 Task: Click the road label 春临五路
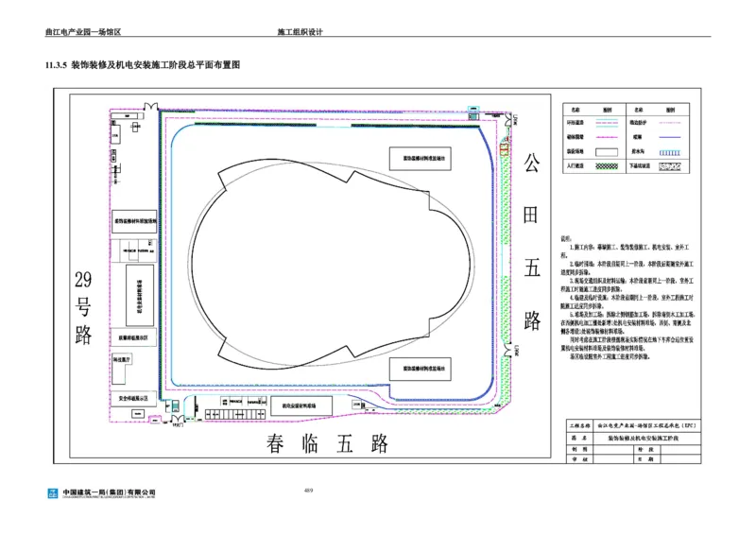(x=327, y=443)
